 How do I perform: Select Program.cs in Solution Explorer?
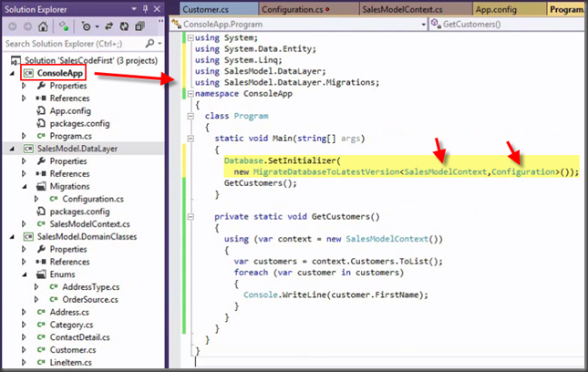70,136
